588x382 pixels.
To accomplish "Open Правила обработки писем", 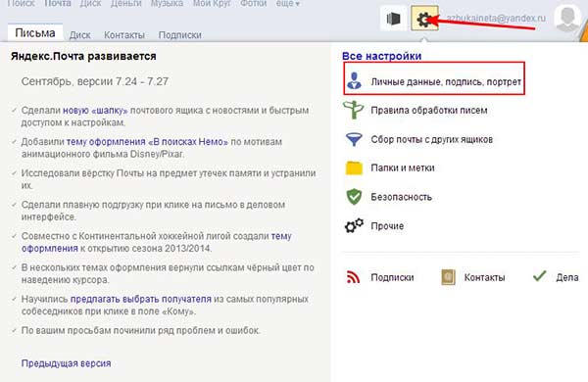I will tap(429, 111).
